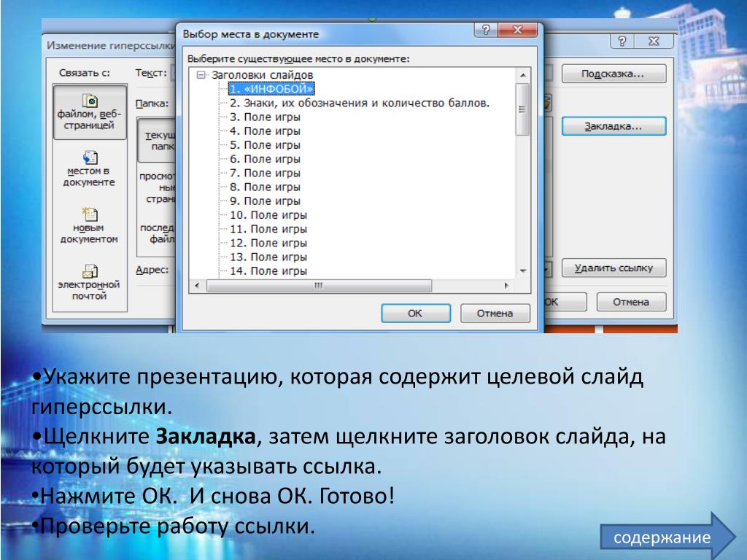Image resolution: width=747 pixels, height=560 pixels.
Task: Choose slide 11. Поле игры
Action: click(x=268, y=229)
